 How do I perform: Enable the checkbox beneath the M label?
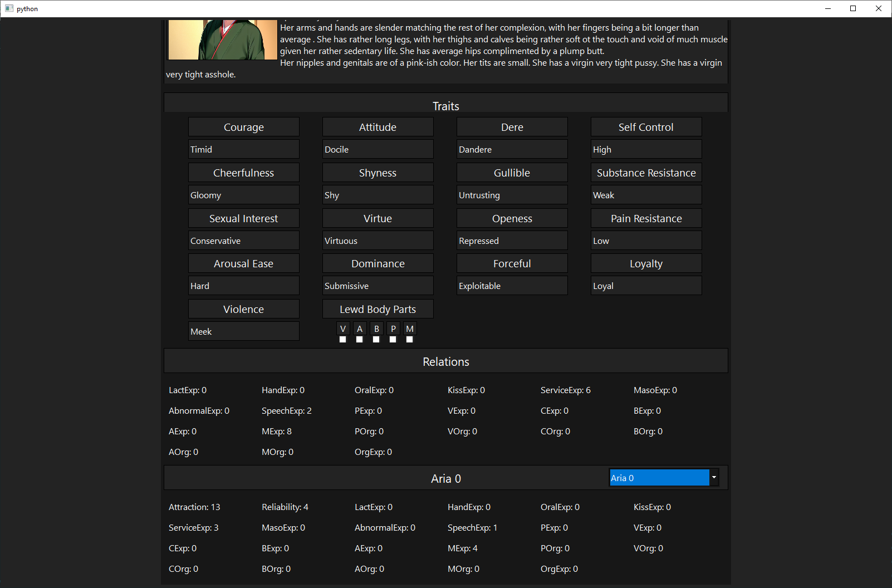(x=410, y=340)
